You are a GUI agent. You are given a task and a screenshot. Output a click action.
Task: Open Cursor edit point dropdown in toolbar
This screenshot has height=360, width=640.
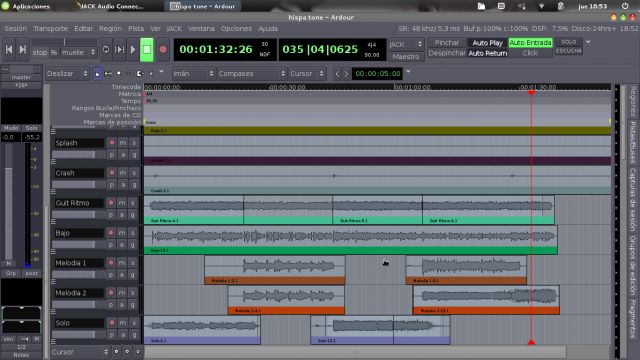(307, 74)
